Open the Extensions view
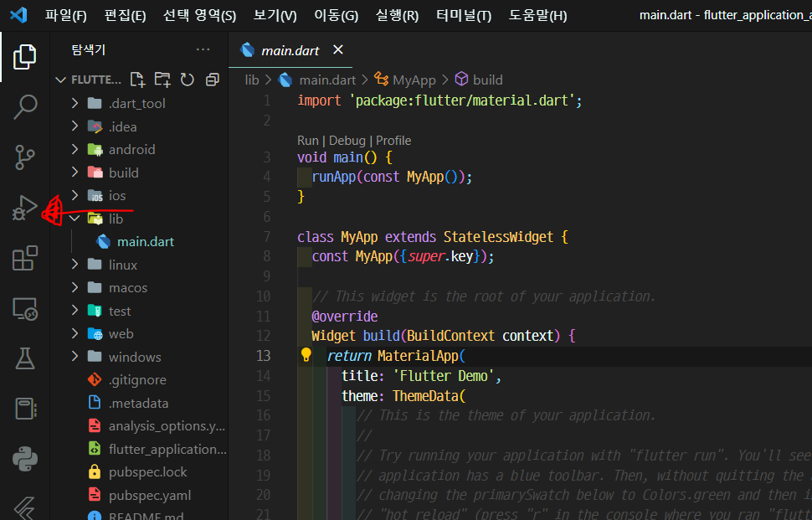 click(24, 258)
